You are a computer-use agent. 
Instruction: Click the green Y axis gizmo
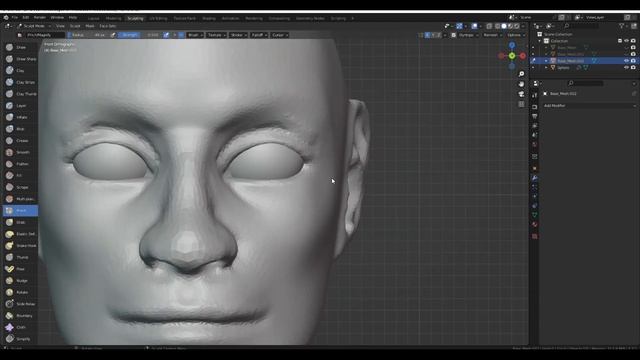(x=512, y=56)
